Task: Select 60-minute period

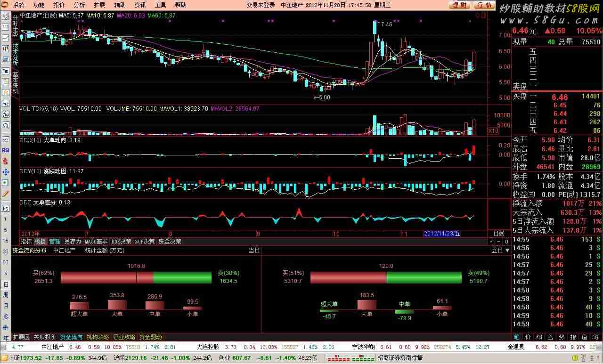Action: (x=6, y=262)
